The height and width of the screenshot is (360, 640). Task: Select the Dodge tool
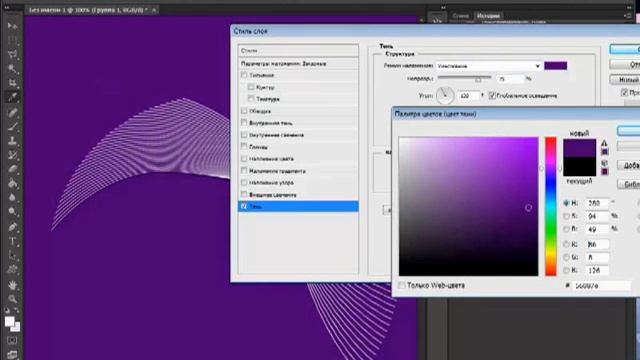click(x=12, y=211)
